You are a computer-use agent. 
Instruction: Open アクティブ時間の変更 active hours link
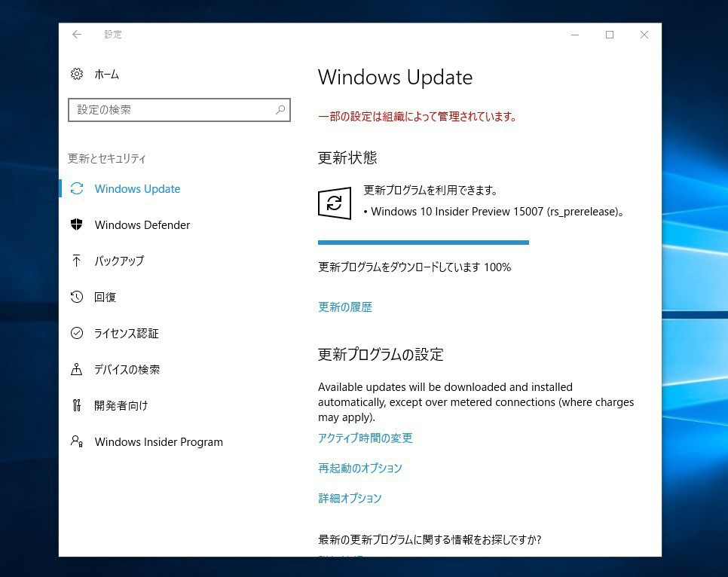[366, 438]
